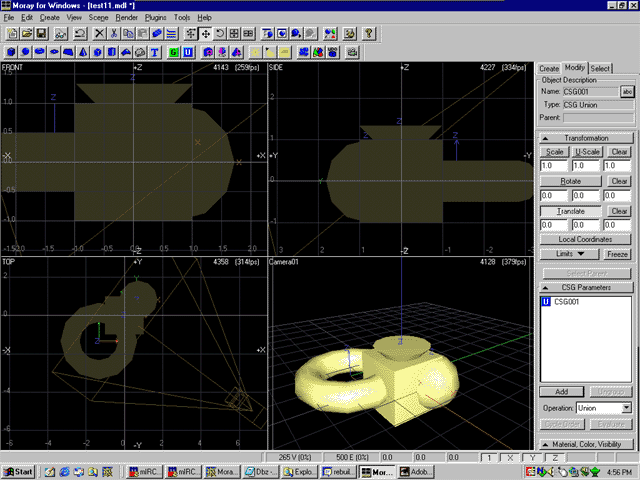
Task: Click the Cut scissors icon
Action: (114, 33)
